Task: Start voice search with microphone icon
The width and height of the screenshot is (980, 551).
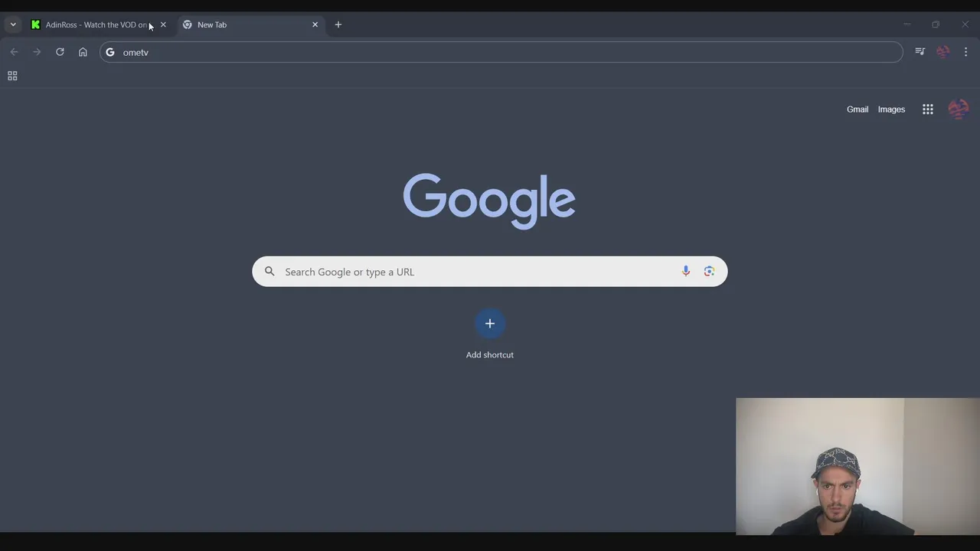Action: tap(686, 272)
